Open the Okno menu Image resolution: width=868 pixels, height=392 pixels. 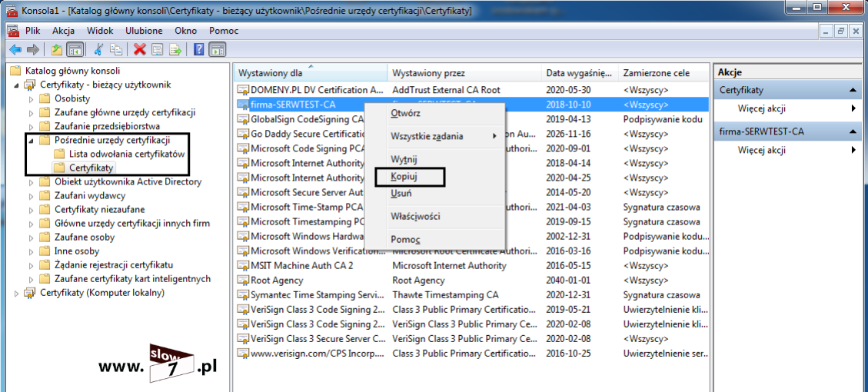click(x=186, y=31)
